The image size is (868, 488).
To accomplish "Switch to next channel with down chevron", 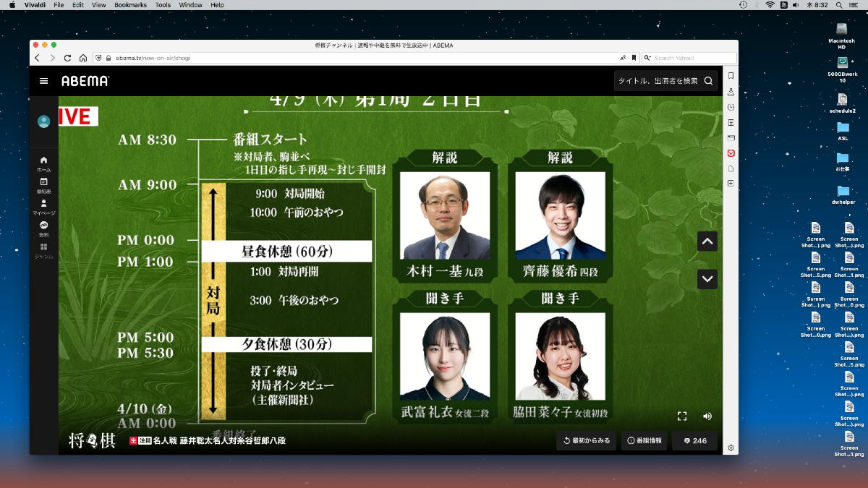I will coord(707,279).
